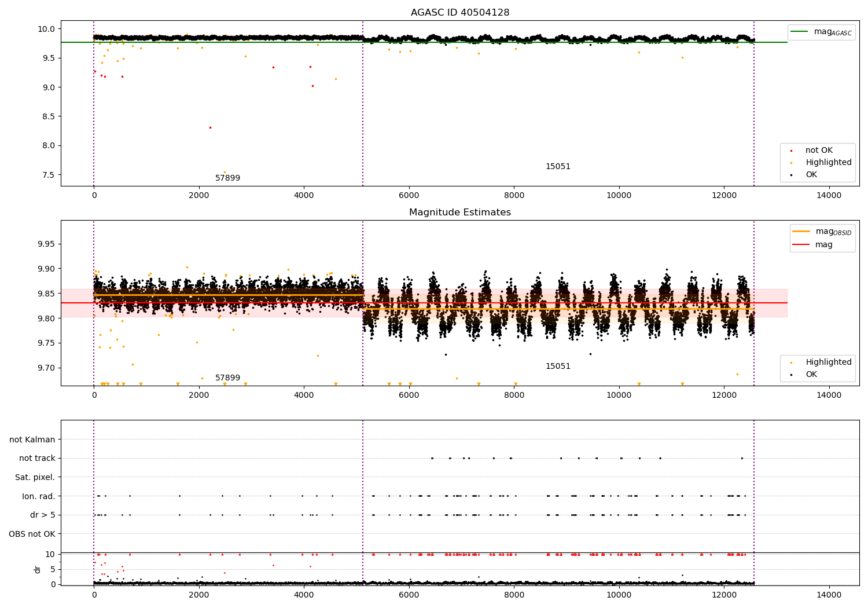This screenshot has width=868, height=608.
Task: Click the 7.5 y-axis tick of the top plot
Action: click(49, 175)
